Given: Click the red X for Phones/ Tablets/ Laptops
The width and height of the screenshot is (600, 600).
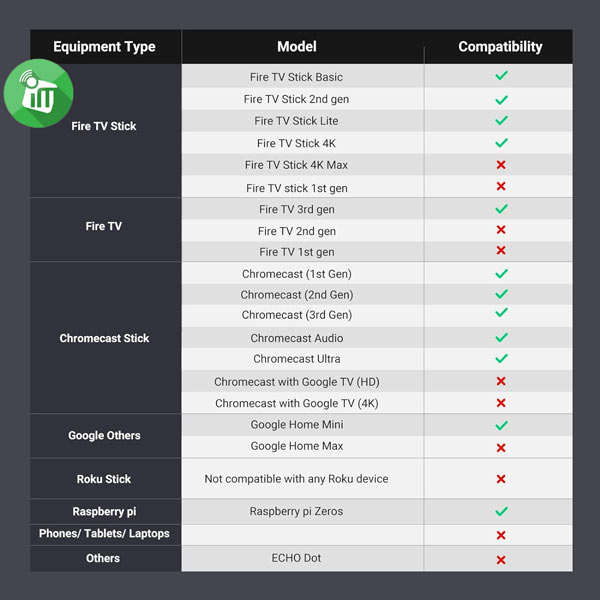Looking at the screenshot, I should pyautogui.click(x=501, y=535).
